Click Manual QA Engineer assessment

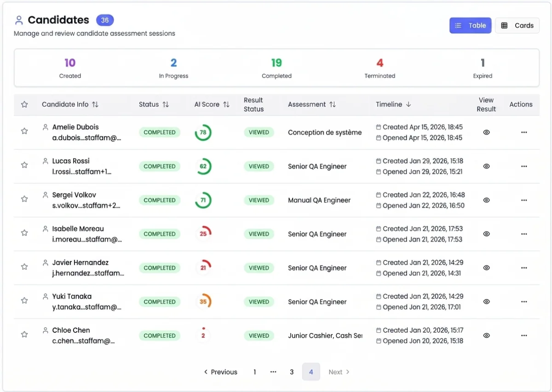[319, 200]
